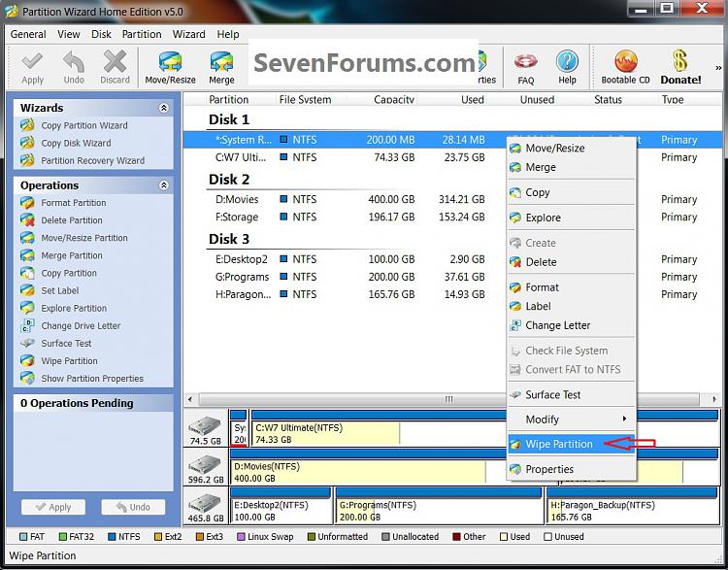
Task: Select the D:Movies partition row
Action: point(452,199)
